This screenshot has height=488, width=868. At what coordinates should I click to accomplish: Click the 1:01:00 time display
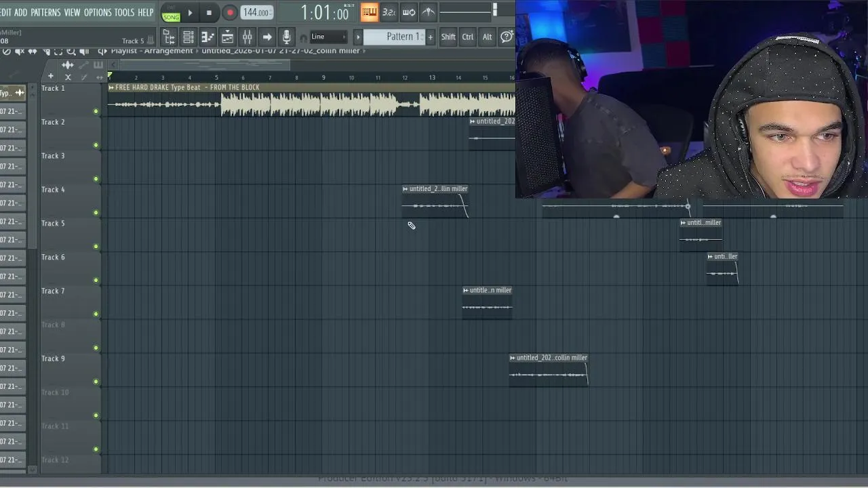pyautogui.click(x=325, y=12)
